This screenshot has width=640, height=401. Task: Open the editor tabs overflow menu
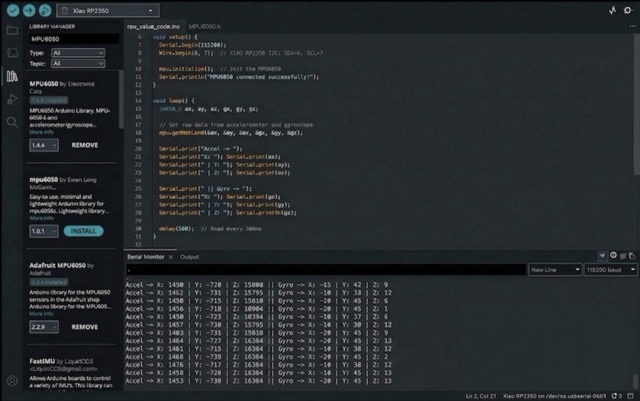[x=632, y=26]
